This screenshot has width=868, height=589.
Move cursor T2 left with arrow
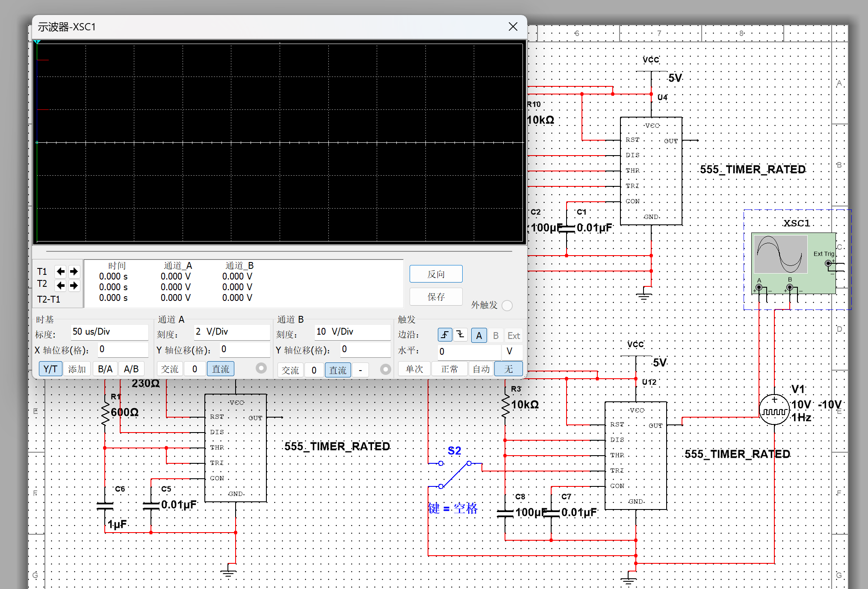[x=61, y=285]
